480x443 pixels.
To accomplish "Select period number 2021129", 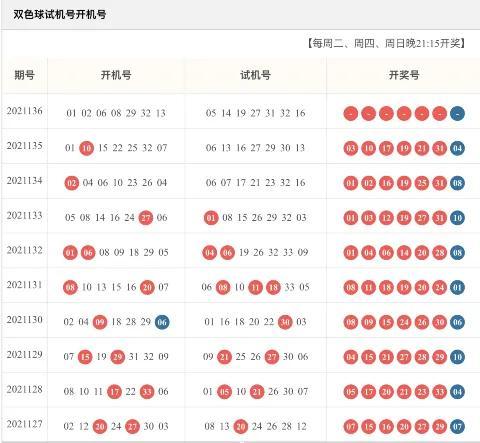I will [x=25, y=354].
